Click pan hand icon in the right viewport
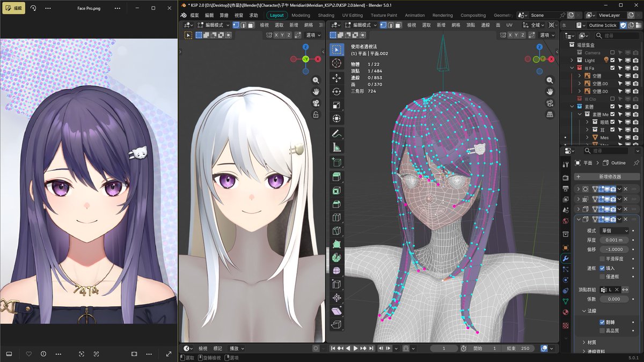Screen dimensions: 644x362 pos(550,92)
